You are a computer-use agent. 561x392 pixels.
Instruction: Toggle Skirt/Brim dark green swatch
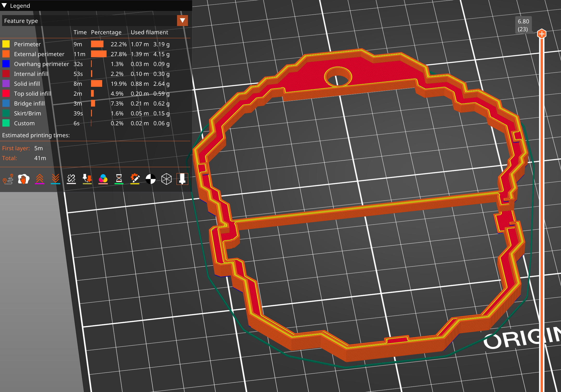[x=6, y=113]
